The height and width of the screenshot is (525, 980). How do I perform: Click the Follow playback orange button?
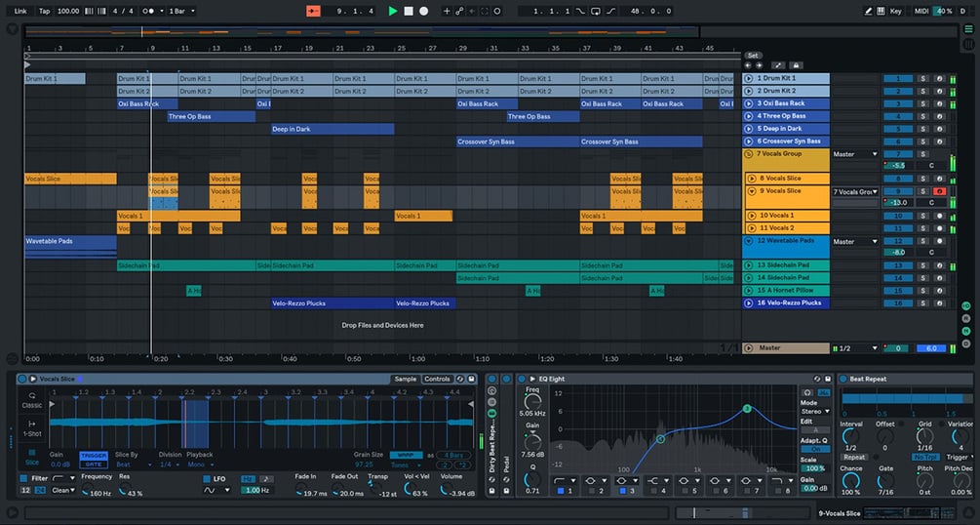[x=313, y=12]
